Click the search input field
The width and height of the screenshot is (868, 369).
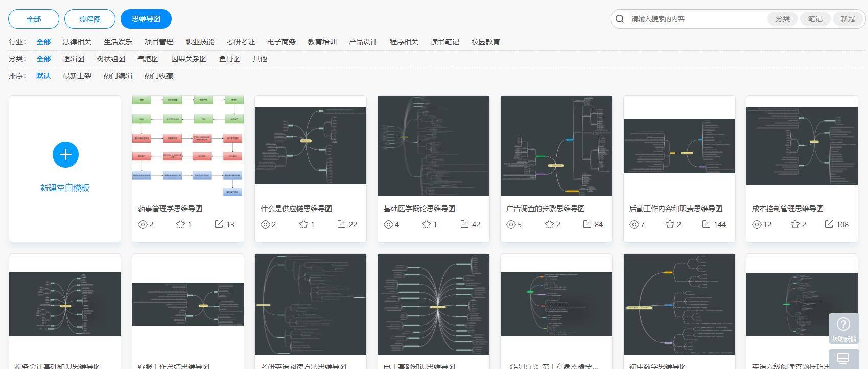[x=696, y=19]
